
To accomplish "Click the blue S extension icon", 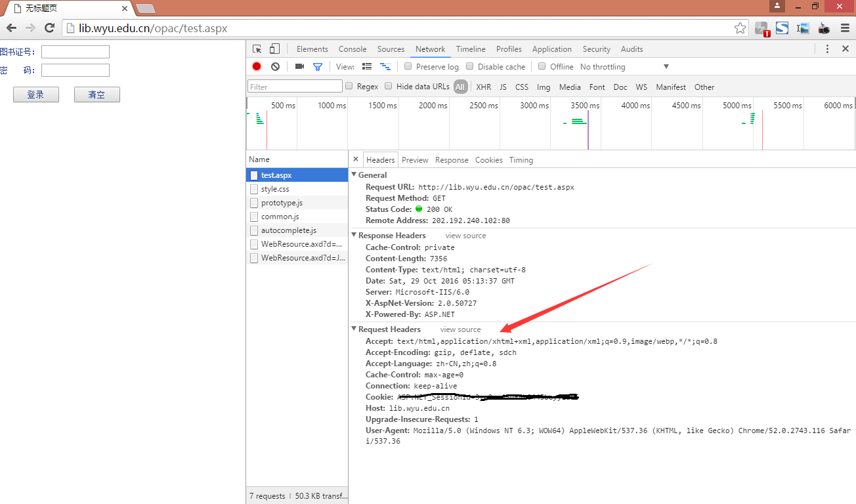I will pyautogui.click(x=782, y=28).
